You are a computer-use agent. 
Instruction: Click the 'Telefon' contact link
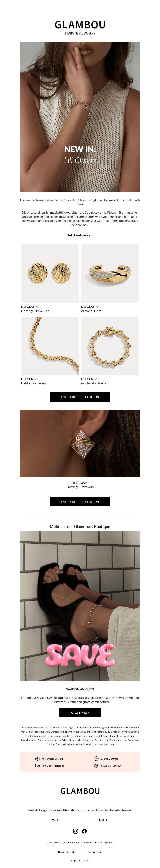coord(56,820)
